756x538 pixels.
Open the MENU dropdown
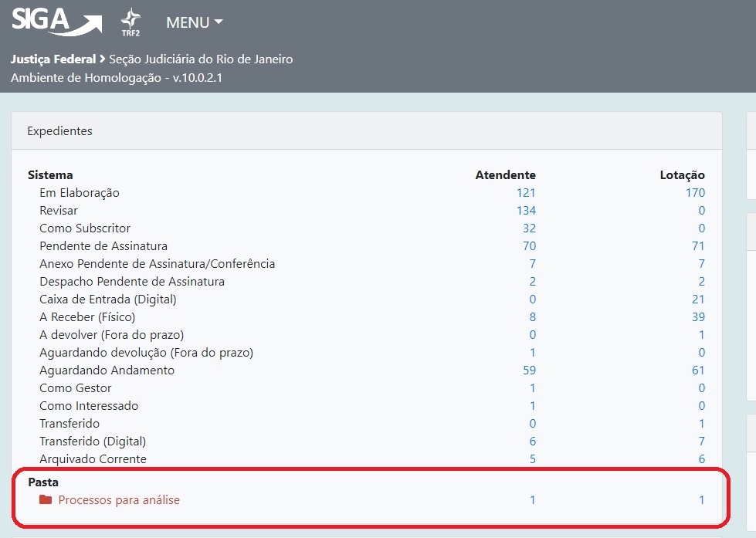click(194, 22)
